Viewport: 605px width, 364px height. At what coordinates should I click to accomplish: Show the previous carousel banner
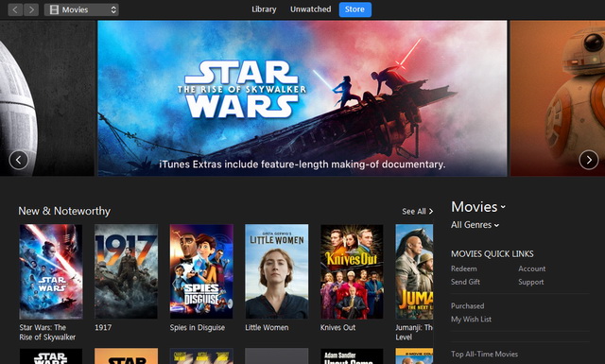point(19,160)
